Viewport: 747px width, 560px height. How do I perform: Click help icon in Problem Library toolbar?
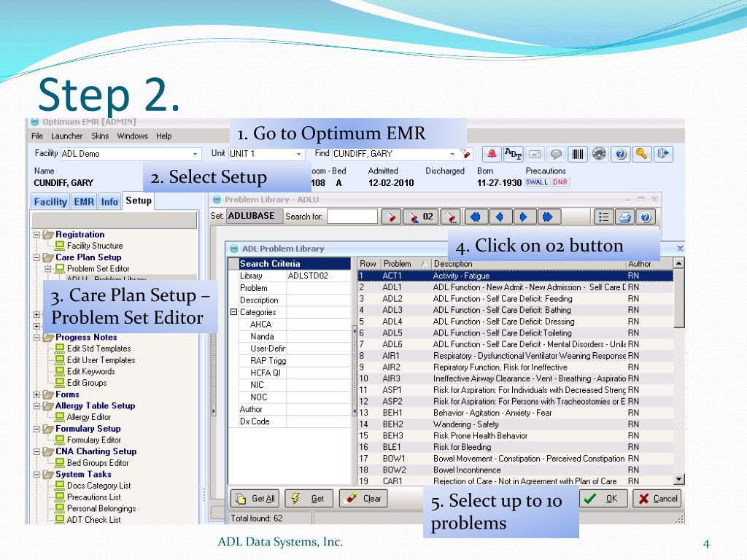(x=646, y=217)
